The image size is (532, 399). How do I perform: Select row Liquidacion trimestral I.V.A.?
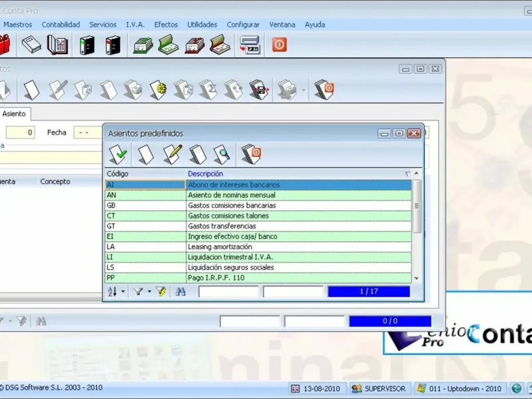258,257
